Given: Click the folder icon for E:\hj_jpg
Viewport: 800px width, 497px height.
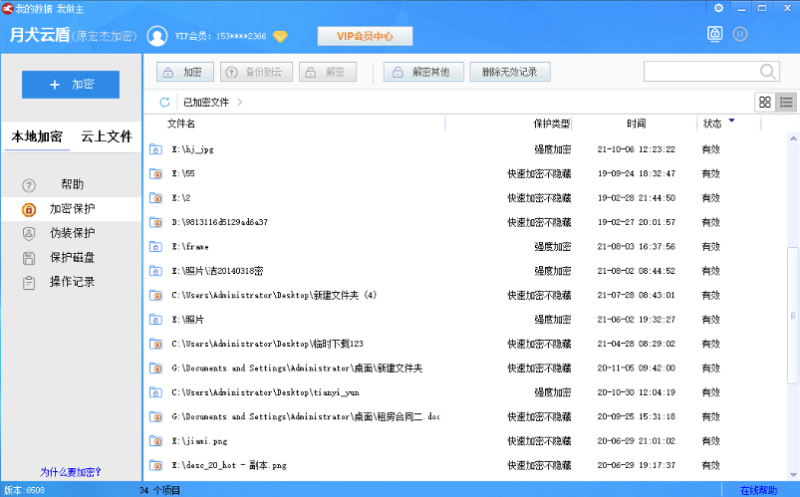Looking at the screenshot, I should point(155,149).
